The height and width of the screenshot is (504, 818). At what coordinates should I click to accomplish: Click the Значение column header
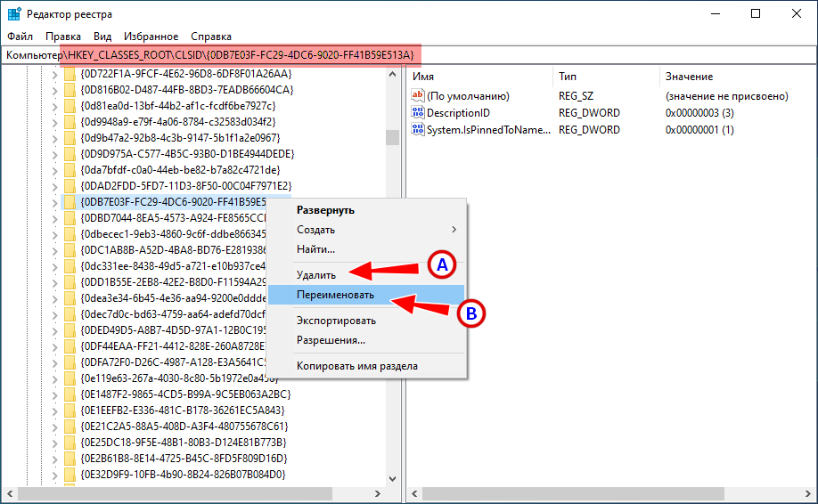pos(689,77)
